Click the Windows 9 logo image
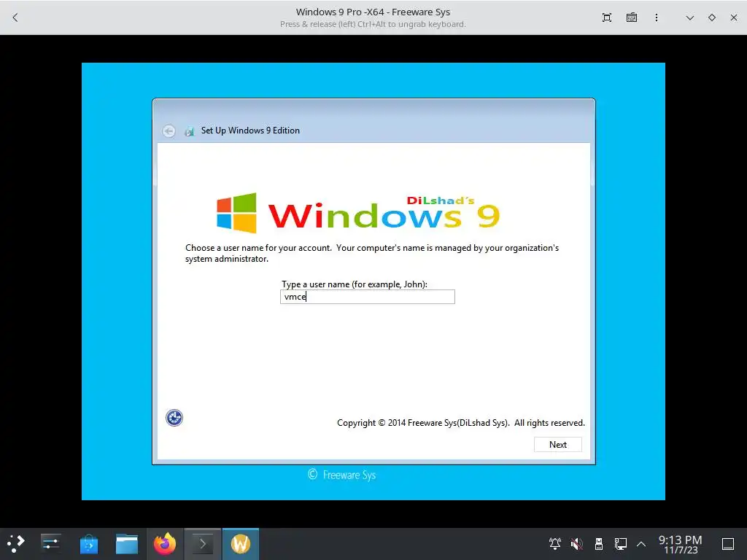Viewport: 747px width, 560px height. pos(358,214)
